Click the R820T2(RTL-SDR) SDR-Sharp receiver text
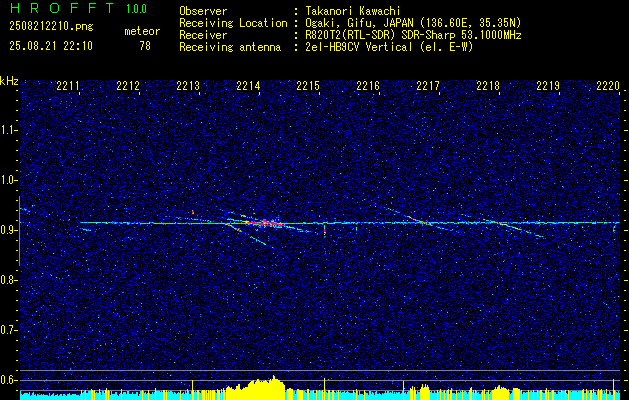Image resolution: width=629 pixels, height=400 pixels. [x=412, y=35]
